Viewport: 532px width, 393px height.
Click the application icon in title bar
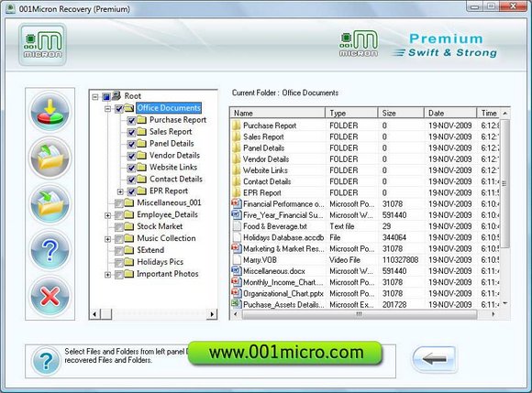pos(10,9)
